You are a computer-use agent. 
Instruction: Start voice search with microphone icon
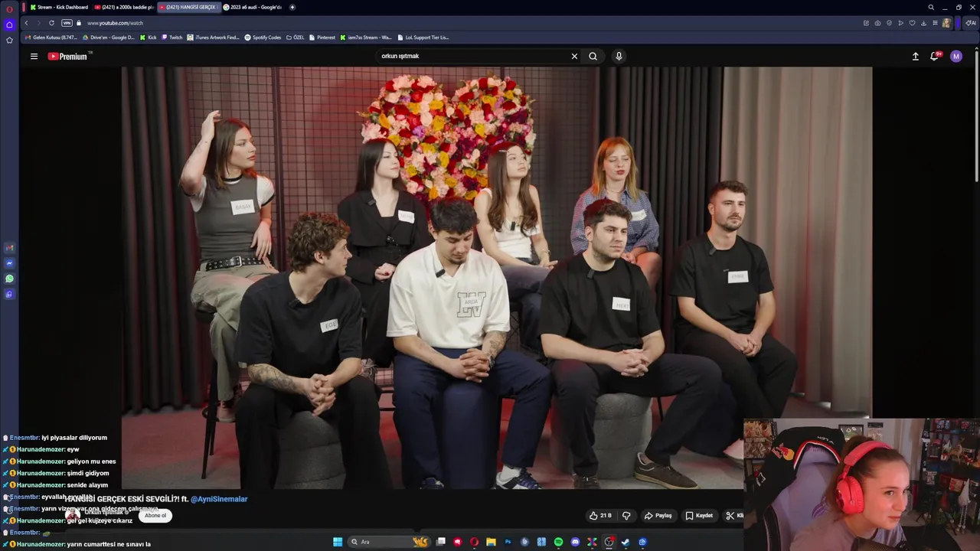(619, 56)
